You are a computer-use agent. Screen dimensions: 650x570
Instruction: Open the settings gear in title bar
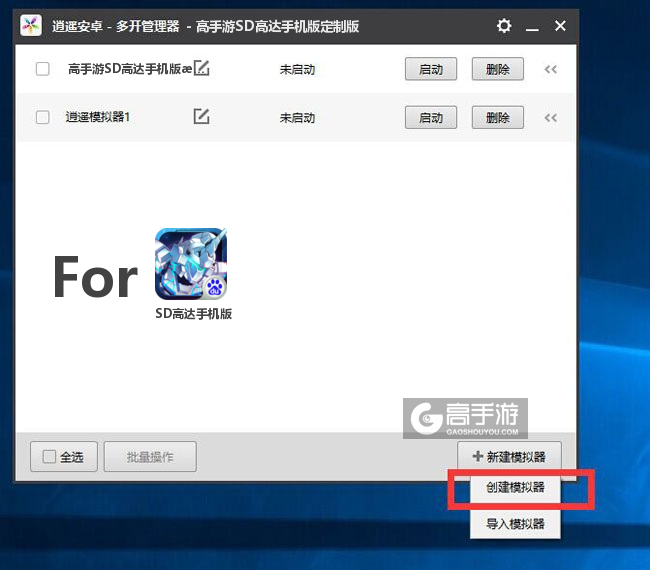504,26
